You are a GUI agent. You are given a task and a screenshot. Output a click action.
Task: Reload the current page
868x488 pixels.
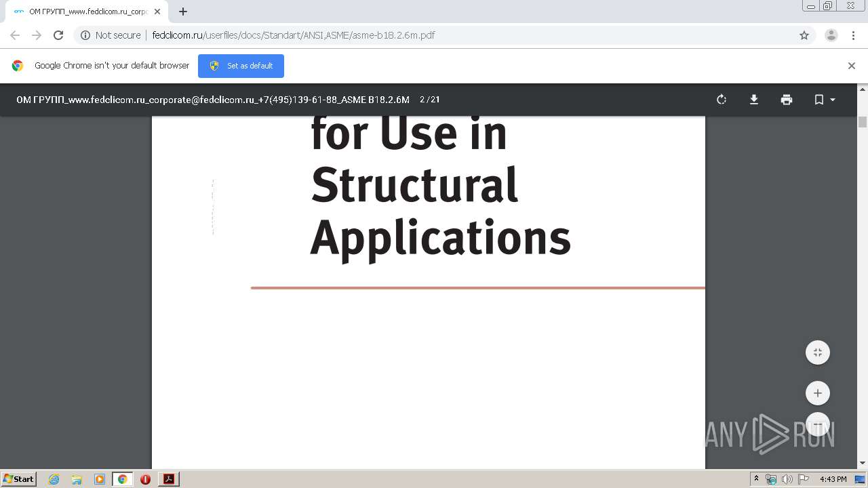click(58, 35)
